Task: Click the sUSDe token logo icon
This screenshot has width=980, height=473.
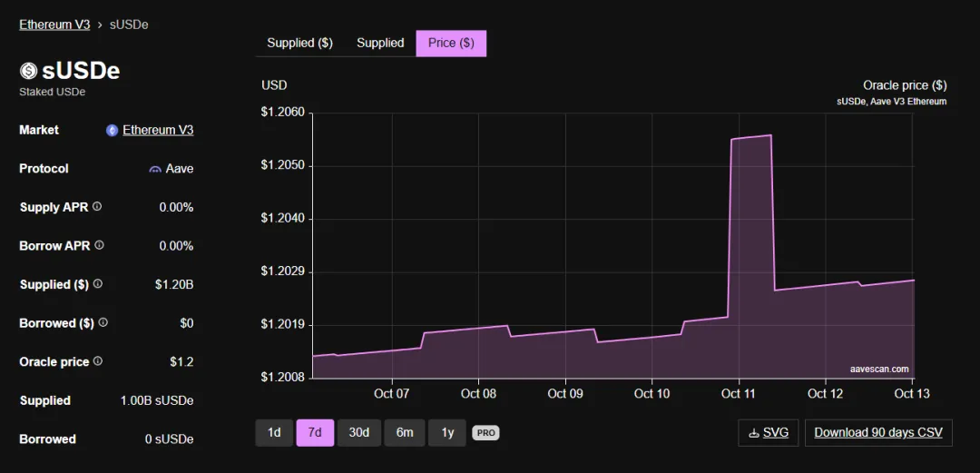Action: click(28, 71)
